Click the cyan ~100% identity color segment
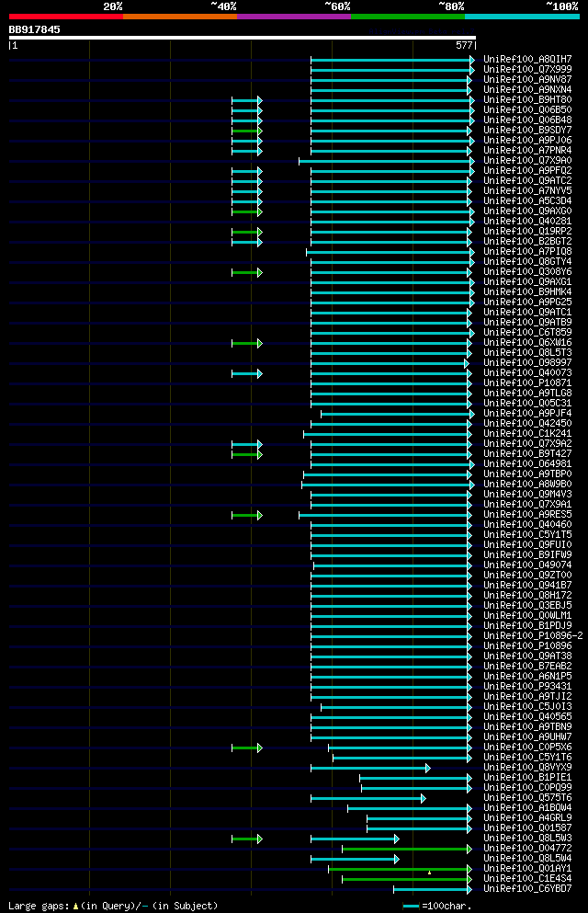This screenshot has height=913, width=588. (x=522, y=17)
